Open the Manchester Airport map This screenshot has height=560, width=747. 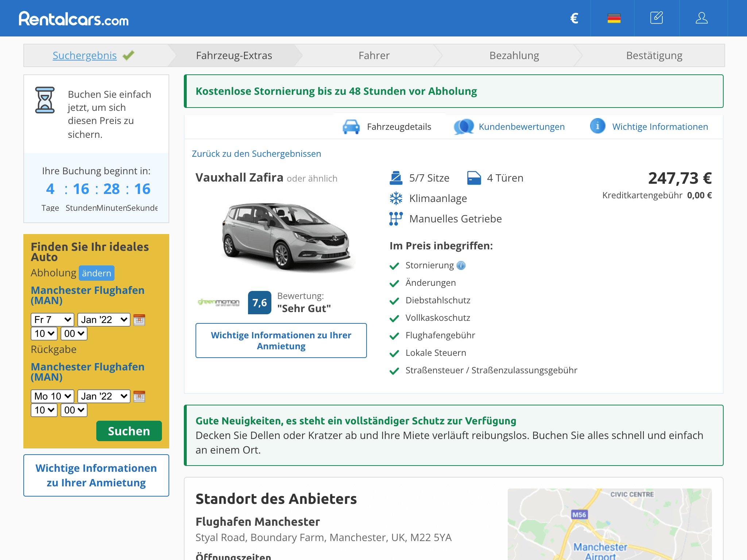point(609,524)
